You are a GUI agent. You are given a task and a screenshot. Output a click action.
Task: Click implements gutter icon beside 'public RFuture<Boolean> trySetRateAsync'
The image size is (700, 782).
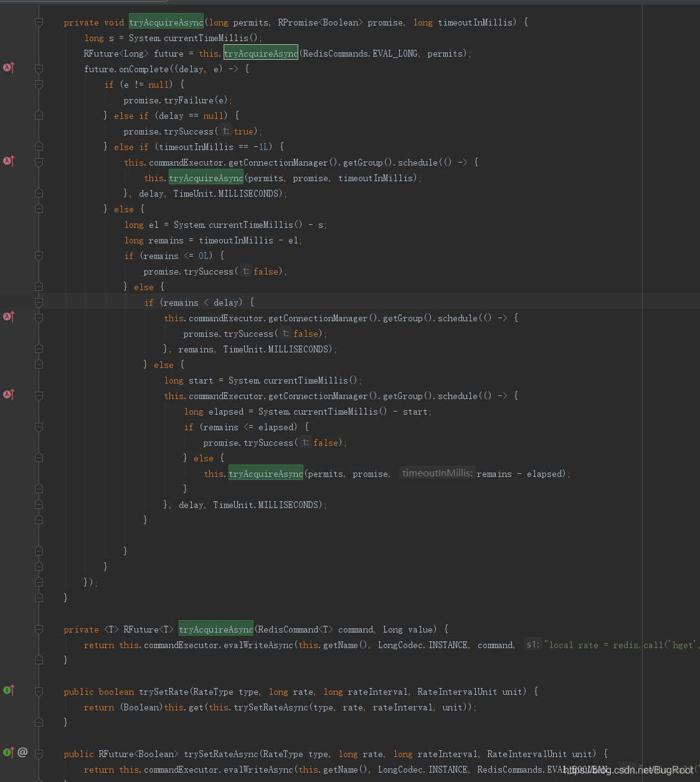tap(9, 753)
